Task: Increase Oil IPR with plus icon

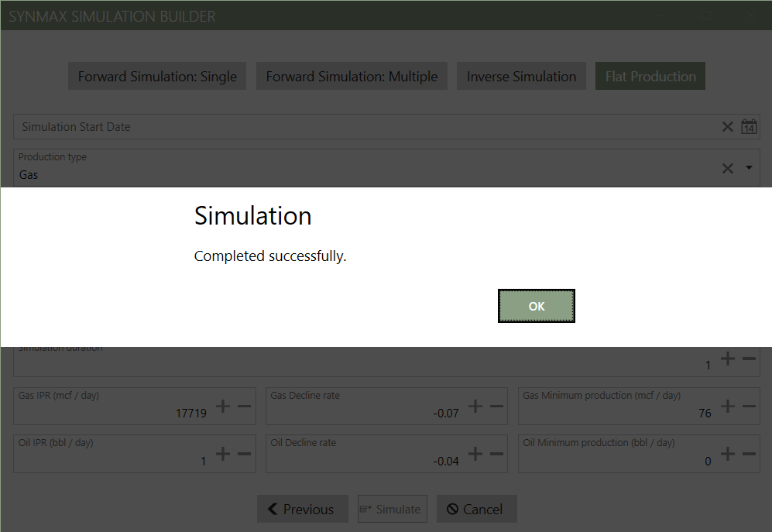Action: tap(223, 455)
